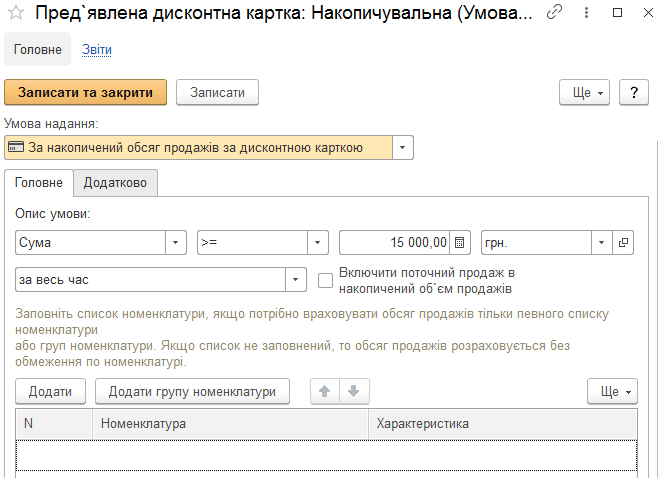
Task: Open the >= comparison operator dropdown
Action: pos(317,243)
